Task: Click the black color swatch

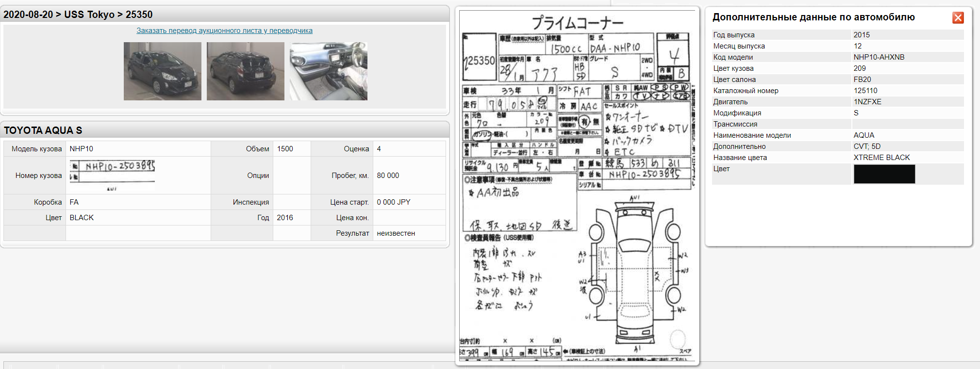Action: coord(884,174)
